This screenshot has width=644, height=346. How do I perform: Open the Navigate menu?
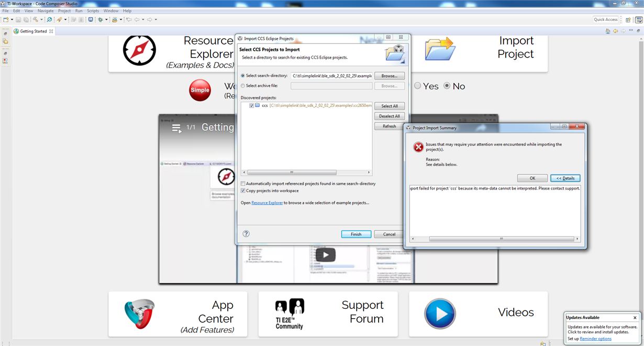pos(46,10)
